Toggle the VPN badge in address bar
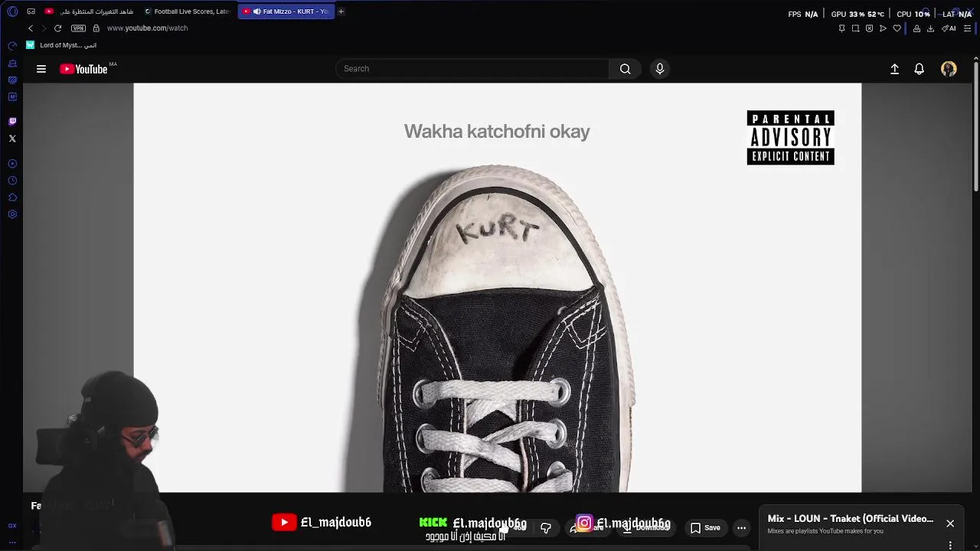980x551 pixels. click(x=78, y=28)
